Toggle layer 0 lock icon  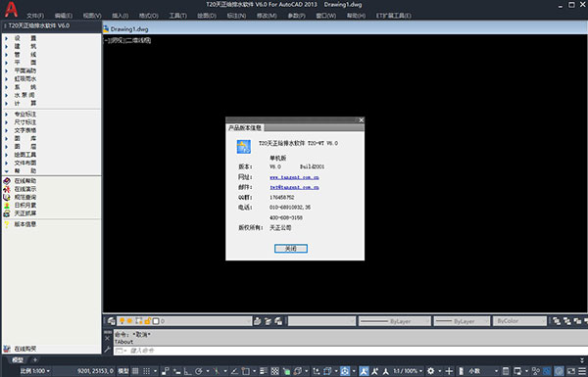pyautogui.click(x=147, y=321)
